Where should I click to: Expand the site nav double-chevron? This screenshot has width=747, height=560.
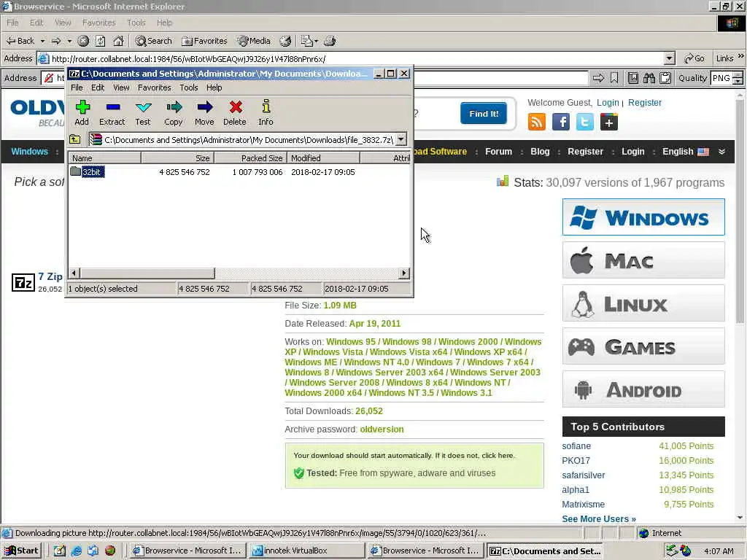coord(721,152)
